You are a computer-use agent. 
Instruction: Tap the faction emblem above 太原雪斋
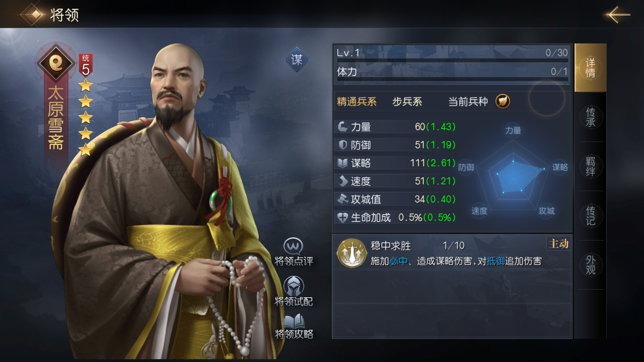(x=56, y=63)
